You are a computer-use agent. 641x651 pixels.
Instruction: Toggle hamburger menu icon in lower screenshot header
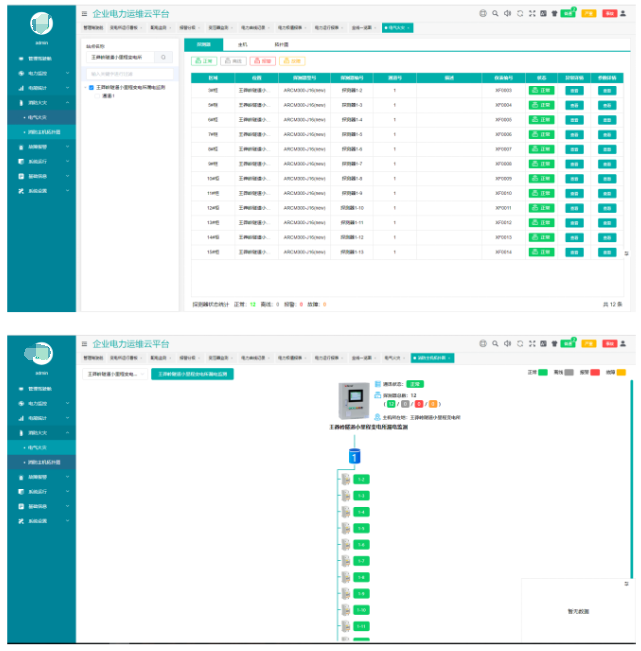tap(84, 344)
